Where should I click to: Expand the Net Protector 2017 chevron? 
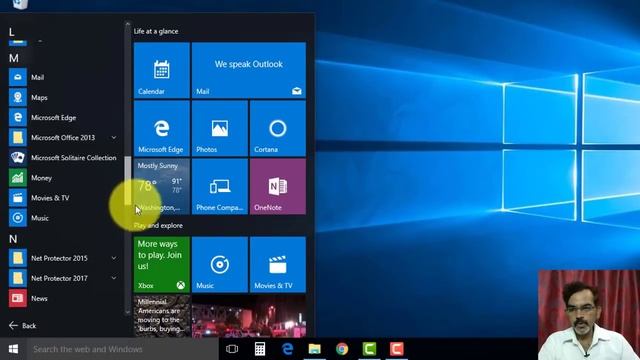click(114, 278)
